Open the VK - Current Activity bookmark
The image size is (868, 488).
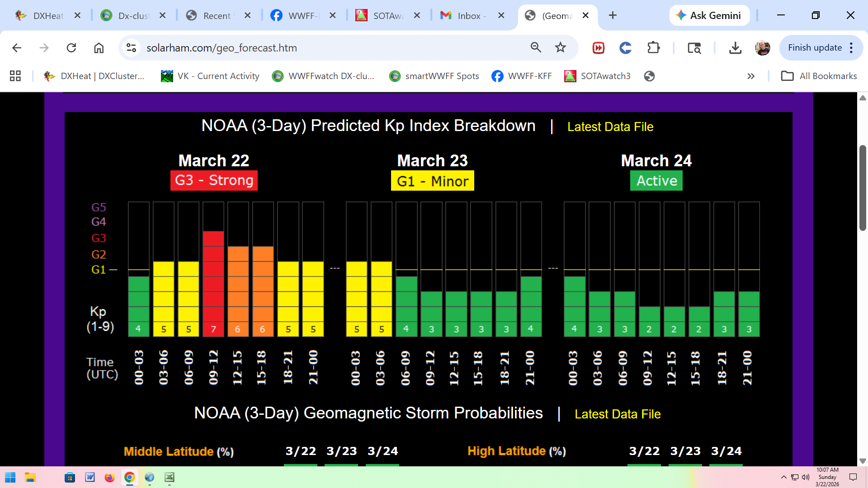point(210,76)
